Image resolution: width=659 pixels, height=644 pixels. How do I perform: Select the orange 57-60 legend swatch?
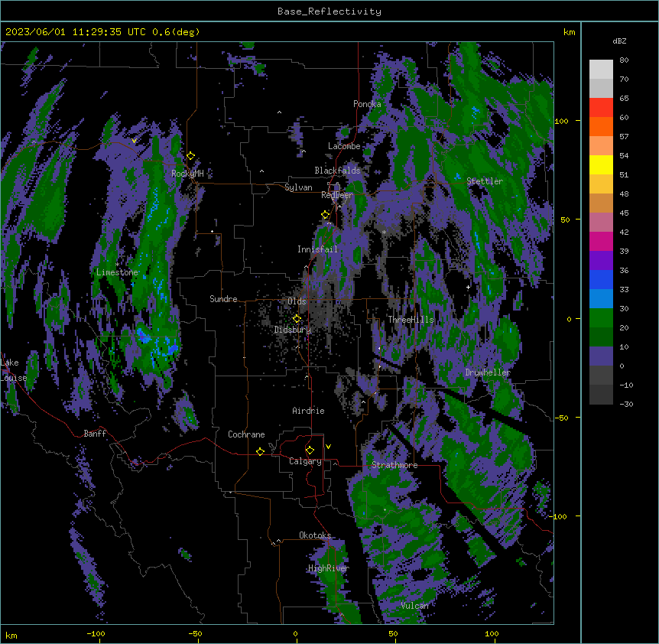[x=601, y=126]
